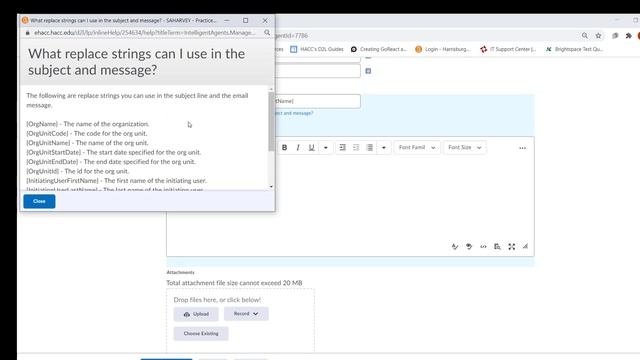Click the zoom magnifier icon in Chrome address bar
The image size is (640, 360).
click(x=585, y=36)
